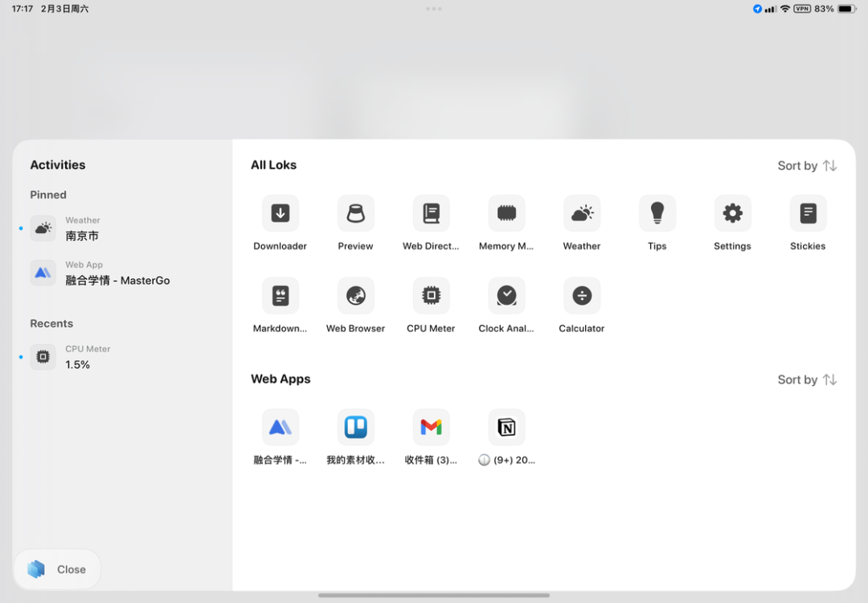Open Sort by for Web Apps
Viewport: 868px width, 603px height.
(807, 379)
